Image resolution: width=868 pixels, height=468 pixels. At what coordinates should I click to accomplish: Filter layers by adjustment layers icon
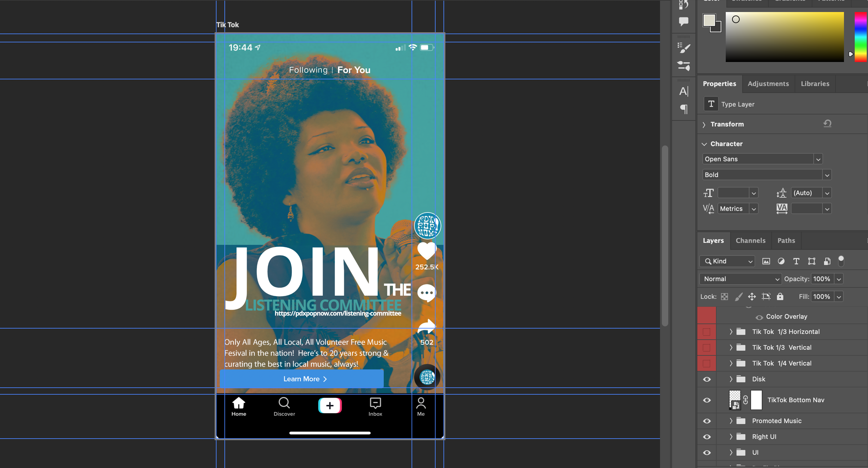tap(781, 261)
